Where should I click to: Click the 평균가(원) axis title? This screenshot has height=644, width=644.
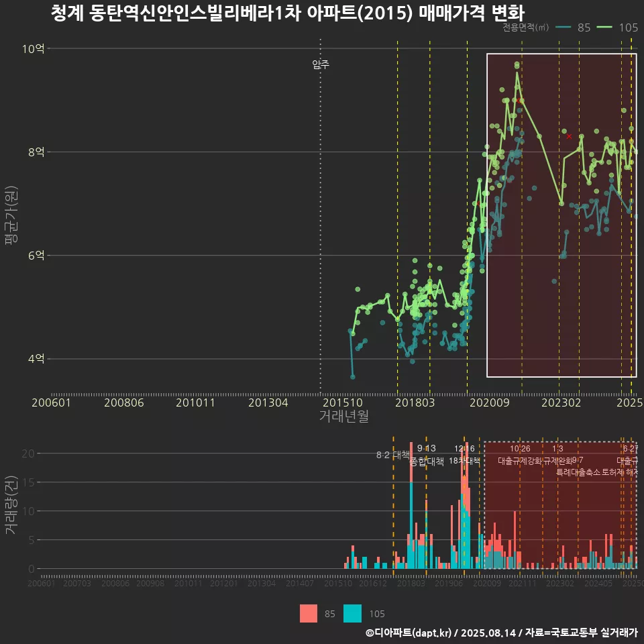11,215
